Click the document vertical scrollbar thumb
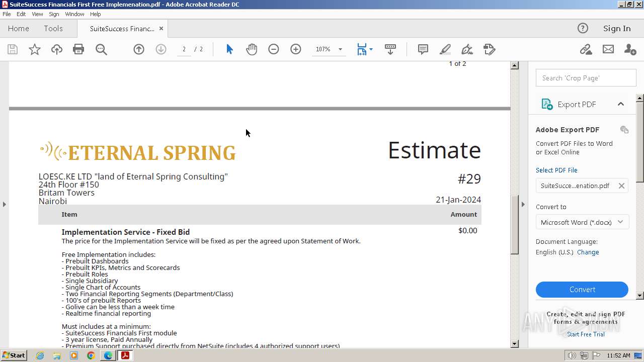 [514, 224]
